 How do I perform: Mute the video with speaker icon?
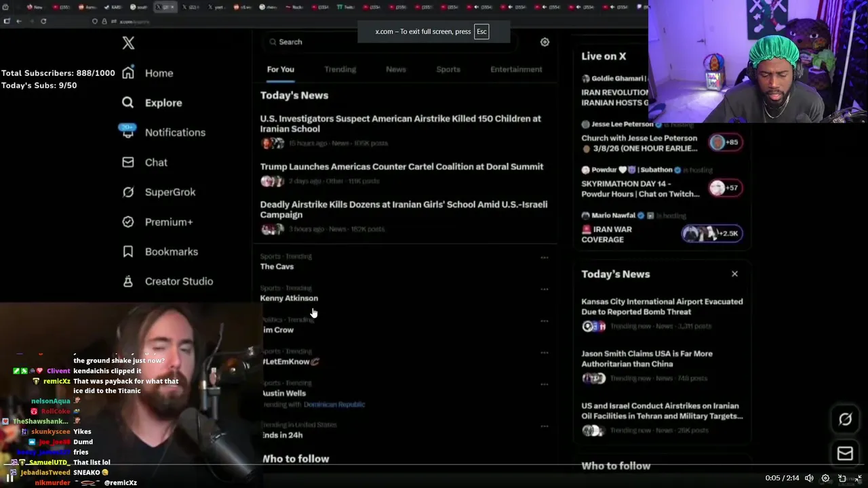809,478
